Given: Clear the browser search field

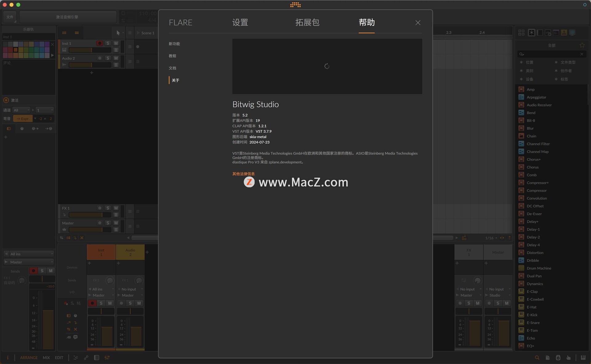Looking at the screenshot, I should point(582,54).
